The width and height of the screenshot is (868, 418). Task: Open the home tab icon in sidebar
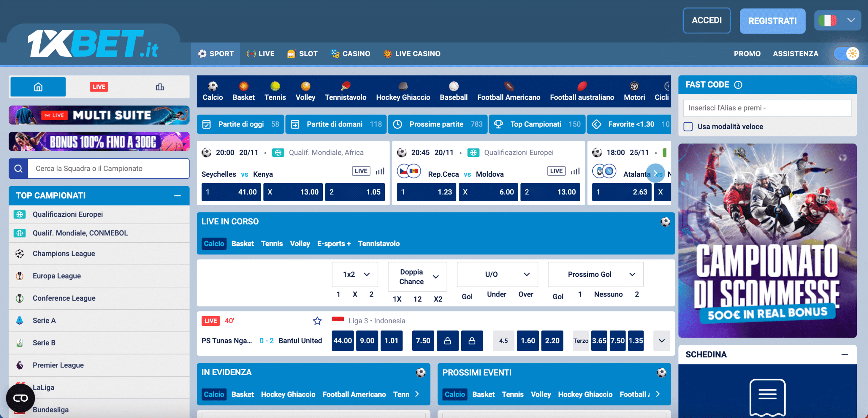(x=38, y=87)
